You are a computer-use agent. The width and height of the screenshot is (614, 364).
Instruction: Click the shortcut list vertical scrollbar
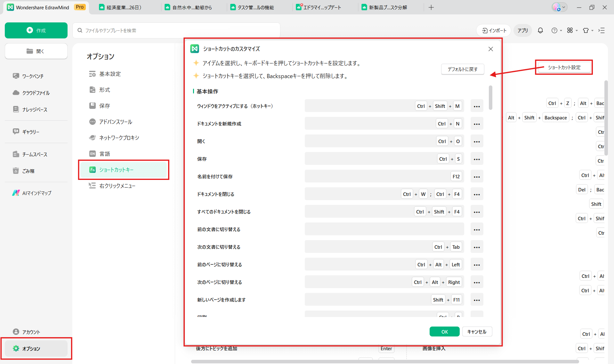[x=490, y=98]
